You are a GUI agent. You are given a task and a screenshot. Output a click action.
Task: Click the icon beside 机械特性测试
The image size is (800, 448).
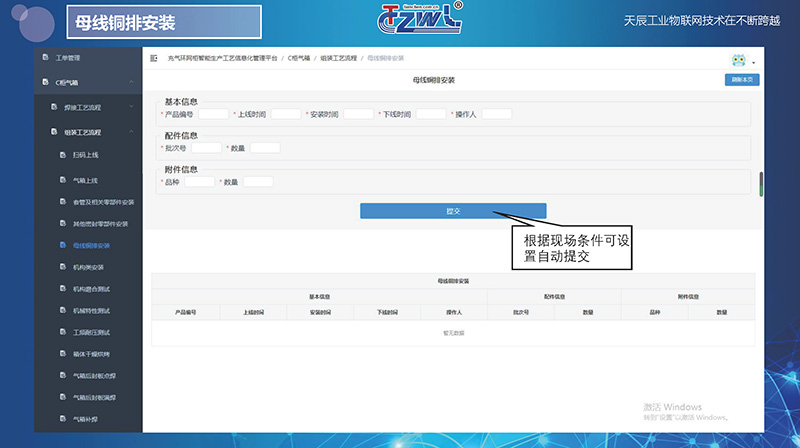[63, 310]
